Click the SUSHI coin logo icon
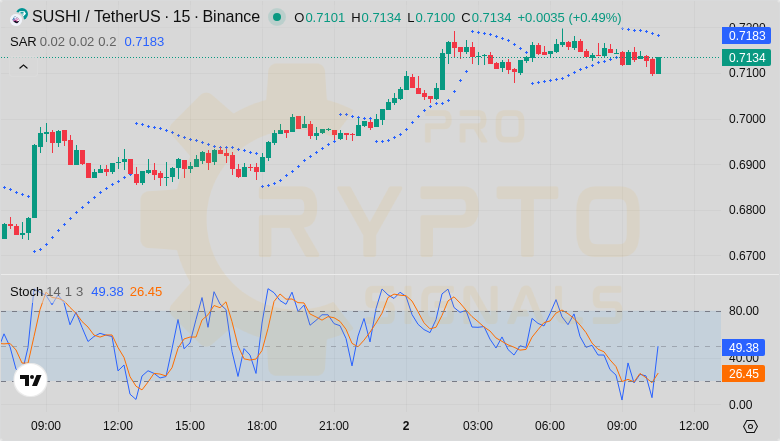 (x=19, y=17)
